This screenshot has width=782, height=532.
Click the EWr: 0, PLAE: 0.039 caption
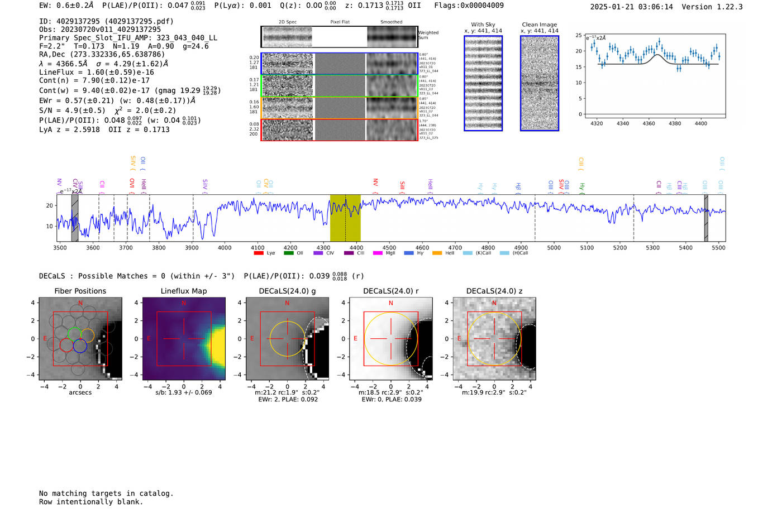tap(391, 400)
